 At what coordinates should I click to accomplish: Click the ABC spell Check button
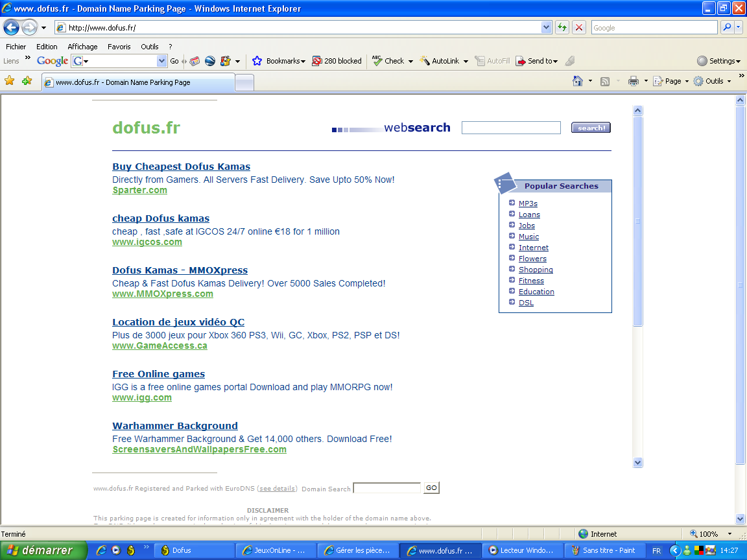click(388, 61)
